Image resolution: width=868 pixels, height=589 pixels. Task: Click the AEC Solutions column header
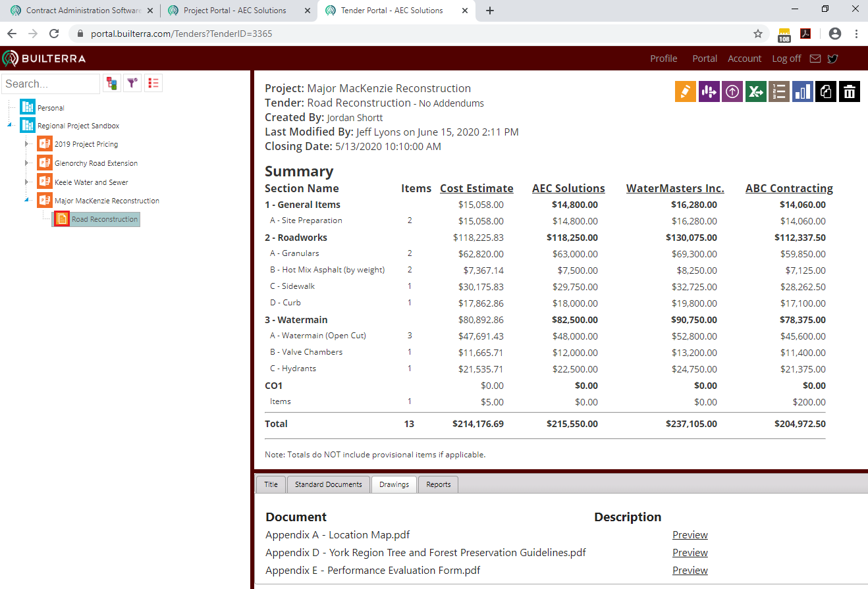568,188
